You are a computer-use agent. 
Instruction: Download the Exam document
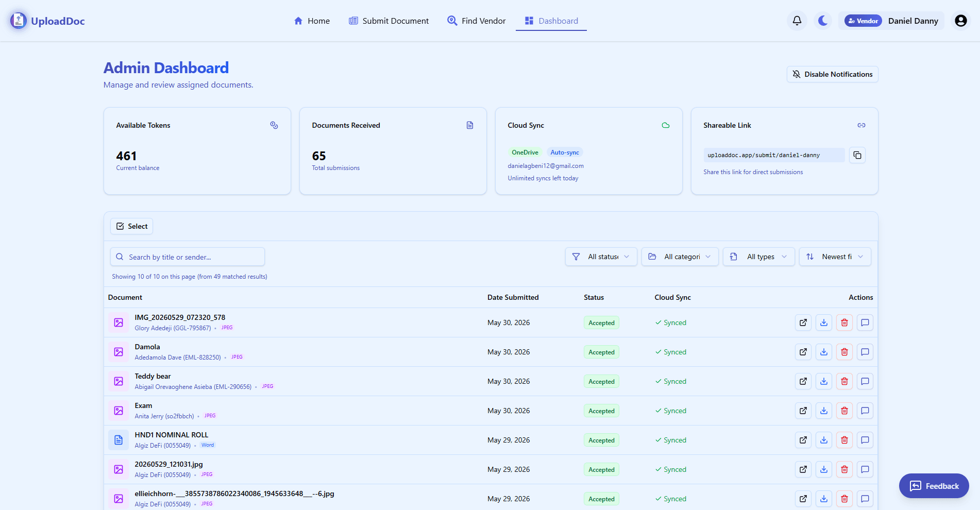tap(824, 411)
